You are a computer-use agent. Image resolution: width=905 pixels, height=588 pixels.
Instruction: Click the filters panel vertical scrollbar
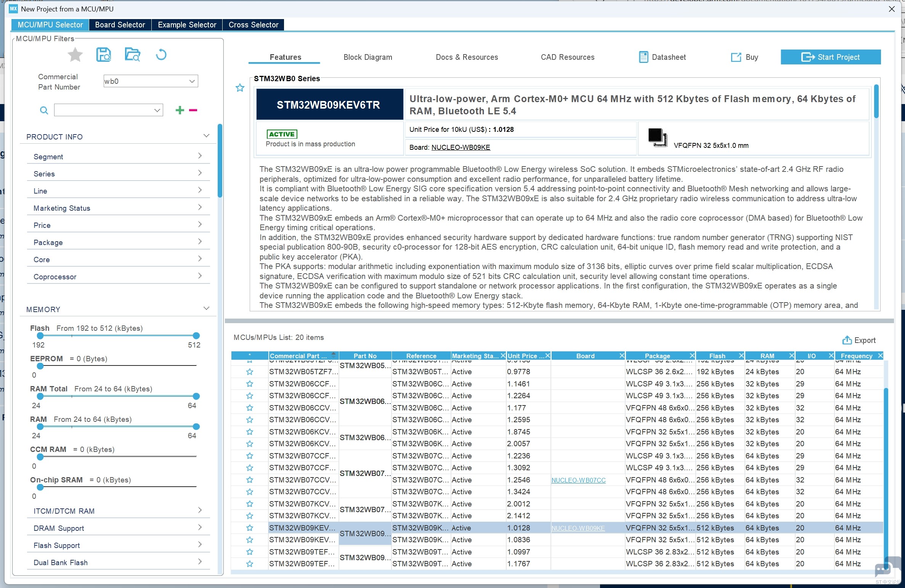tap(220, 160)
